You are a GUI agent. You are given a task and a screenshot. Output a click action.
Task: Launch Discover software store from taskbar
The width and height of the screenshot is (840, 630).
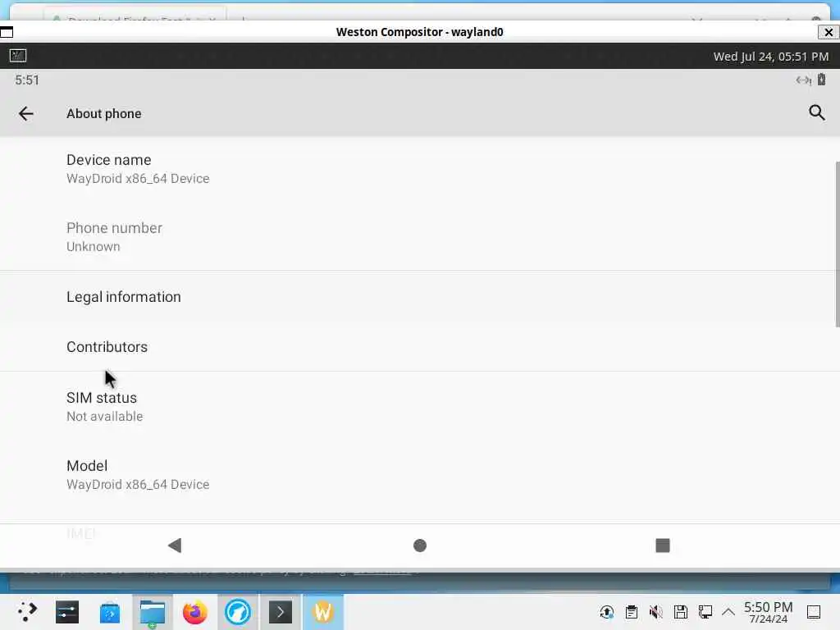coord(110,612)
